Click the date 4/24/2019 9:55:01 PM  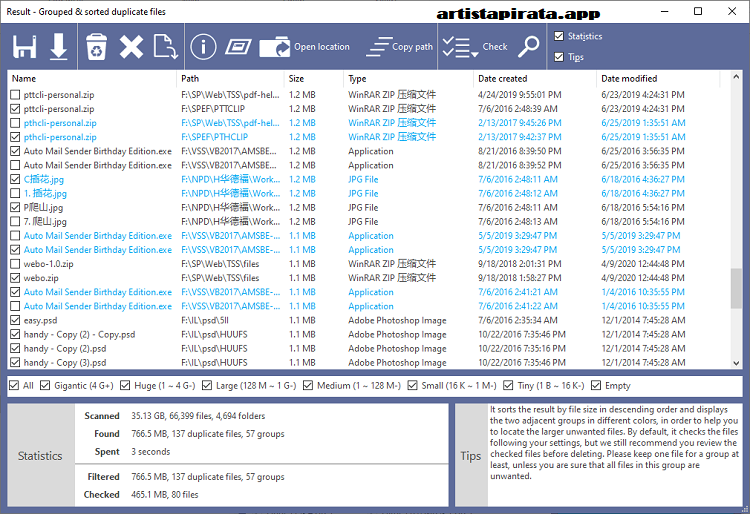click(x=519, y=95)
